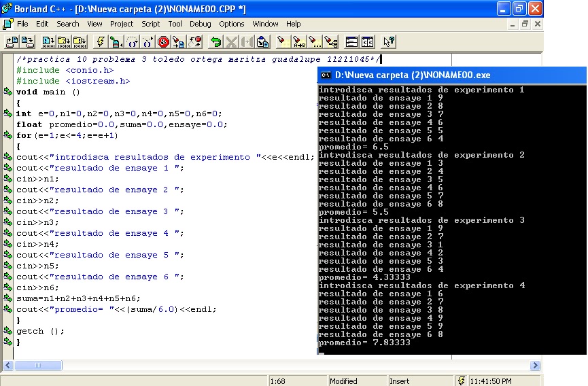This screenshot has width=588, height=386.
Task: Click the Run to cursor toolbar icon
Action: click(x=116, y=42)
